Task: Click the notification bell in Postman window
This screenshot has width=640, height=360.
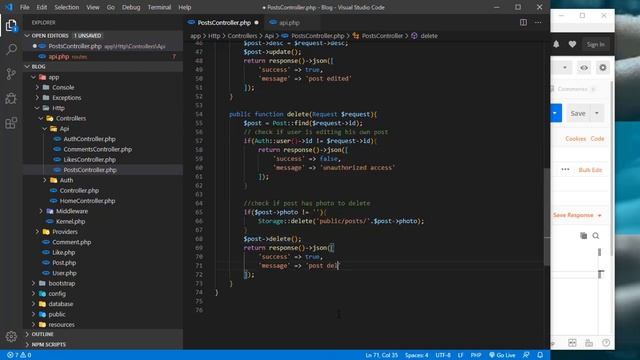Action: click(556, 44)
